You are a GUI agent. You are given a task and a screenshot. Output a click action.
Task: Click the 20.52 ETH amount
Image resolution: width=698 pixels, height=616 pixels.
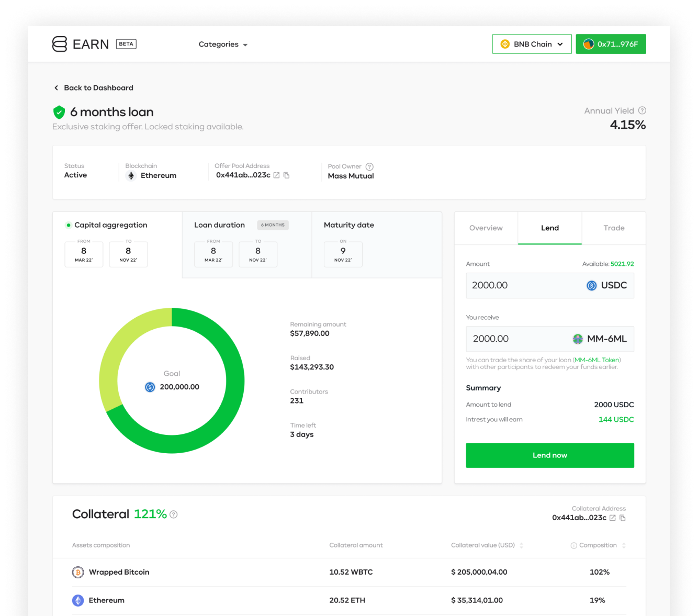347,600
